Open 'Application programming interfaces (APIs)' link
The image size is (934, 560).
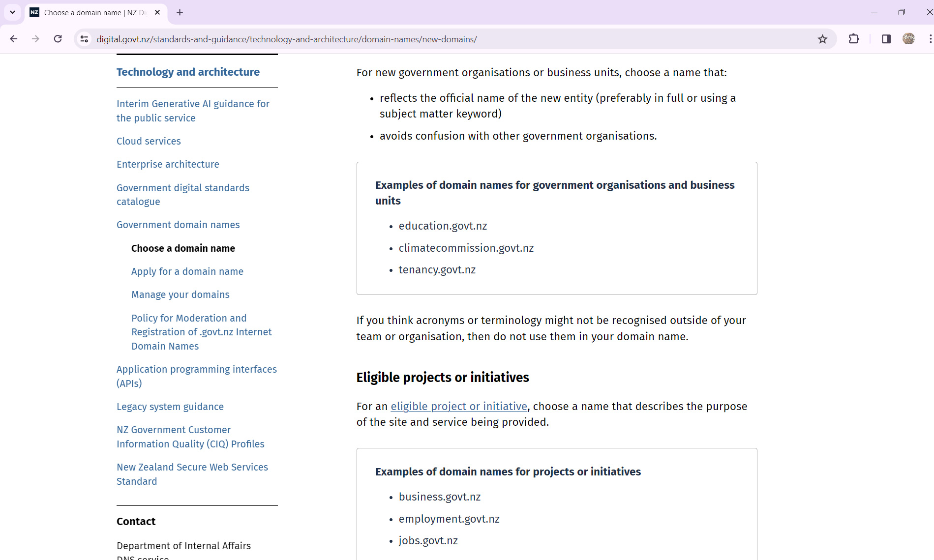coord(197,376)
